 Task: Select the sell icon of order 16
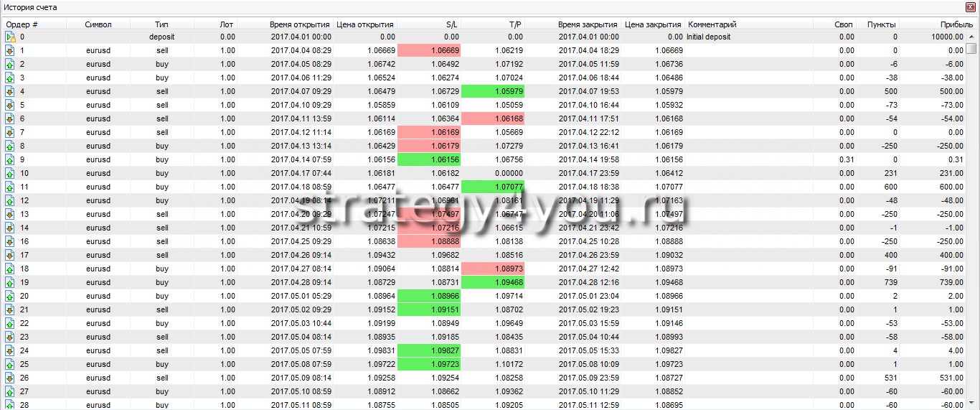[x=10, y=241]
